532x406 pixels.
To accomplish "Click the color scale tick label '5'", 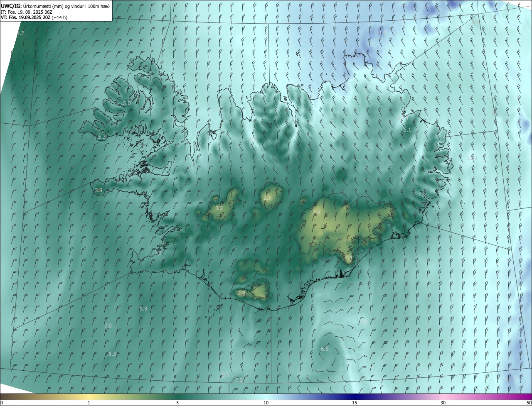I will 177,403.
